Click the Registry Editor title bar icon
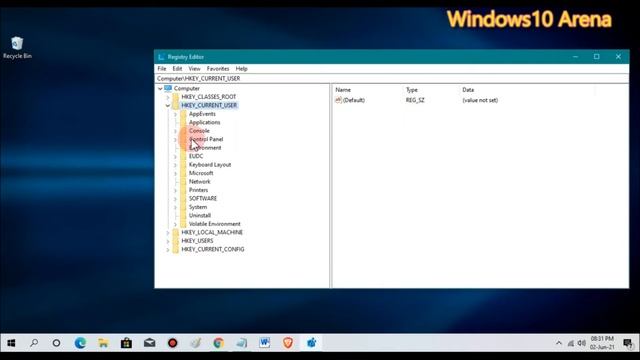 click(161, 57)
